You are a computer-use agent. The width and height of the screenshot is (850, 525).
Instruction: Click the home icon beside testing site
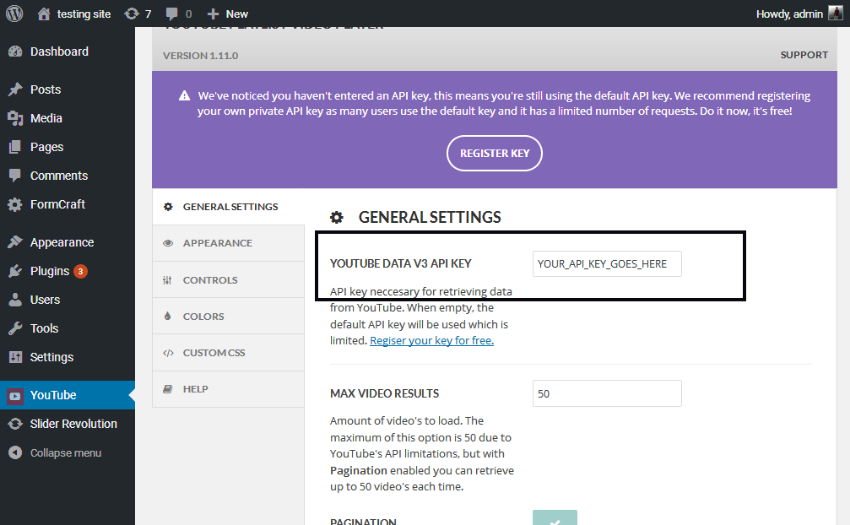[x=44, y=14]
